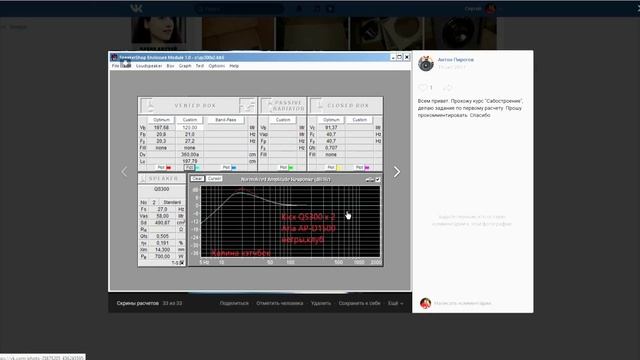Expand the Ещё dropdown under the photo
The width and height of the screenshot is (640, 360).
(x=396, y=303)
